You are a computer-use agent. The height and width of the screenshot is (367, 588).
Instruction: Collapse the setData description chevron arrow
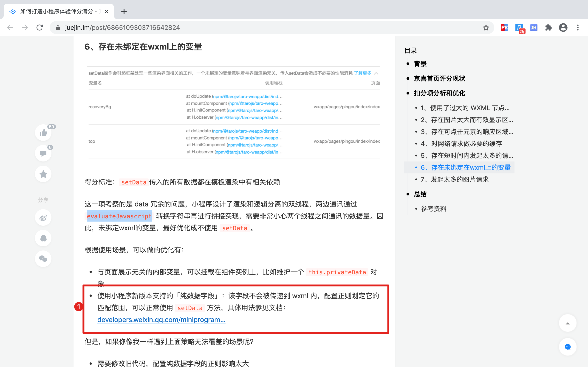point(376,73)
